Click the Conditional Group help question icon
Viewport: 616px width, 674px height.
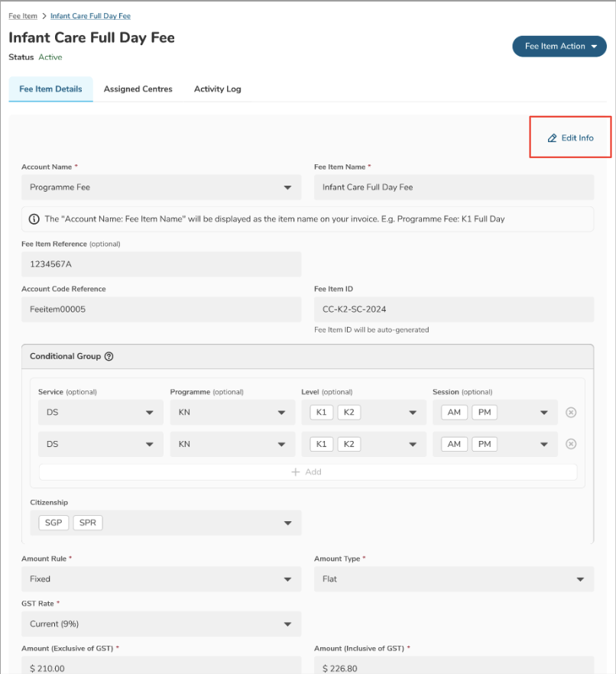[x=109, y=356]
